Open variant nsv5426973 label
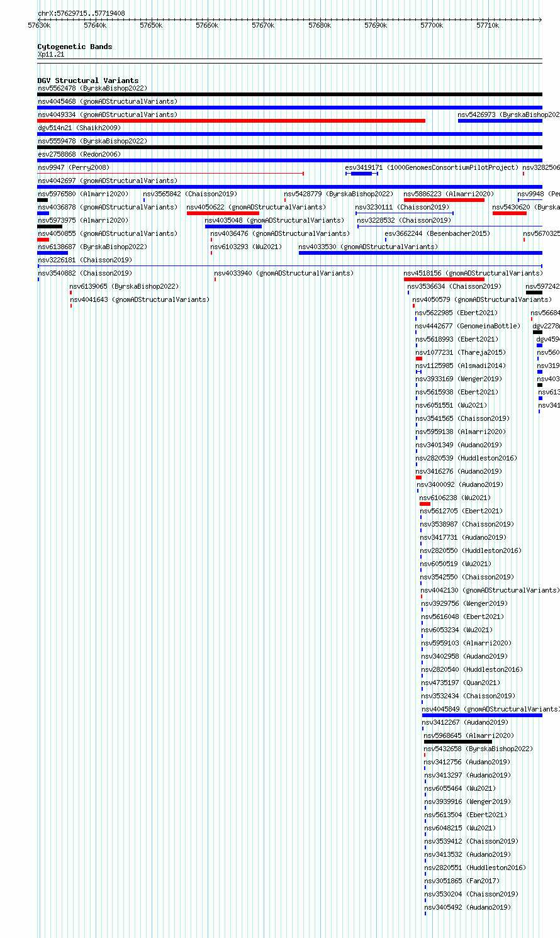The image size is (560, 938). click(508, 115)
